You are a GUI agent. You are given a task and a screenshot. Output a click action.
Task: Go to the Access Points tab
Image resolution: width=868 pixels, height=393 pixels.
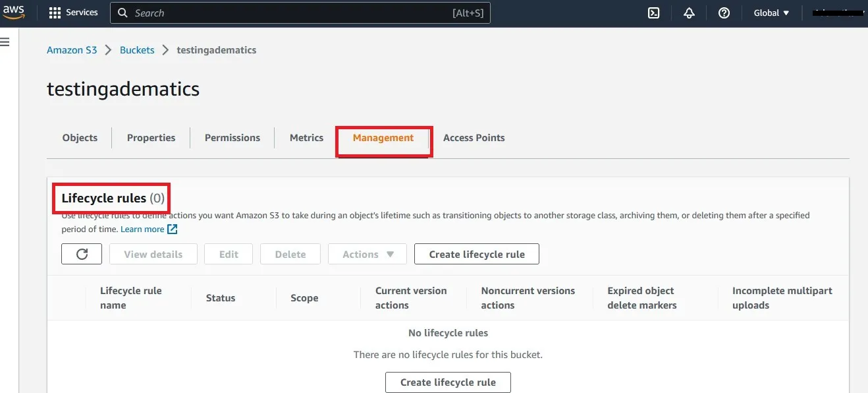pyautogui.click(x=474, y=138)
